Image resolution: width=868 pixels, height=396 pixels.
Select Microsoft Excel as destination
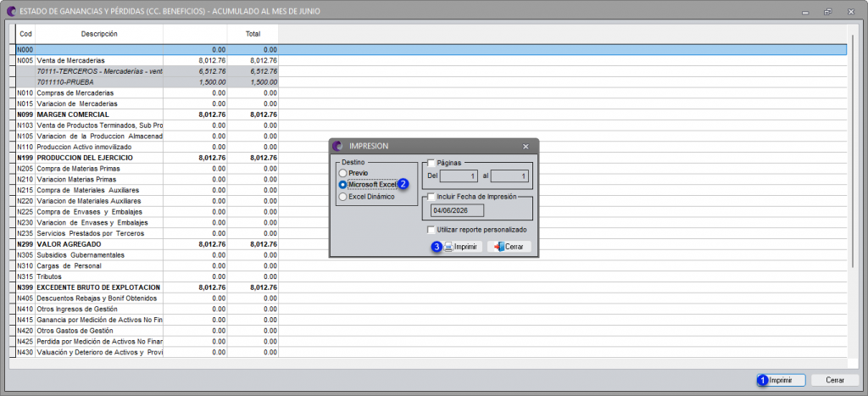click(368, 184)
